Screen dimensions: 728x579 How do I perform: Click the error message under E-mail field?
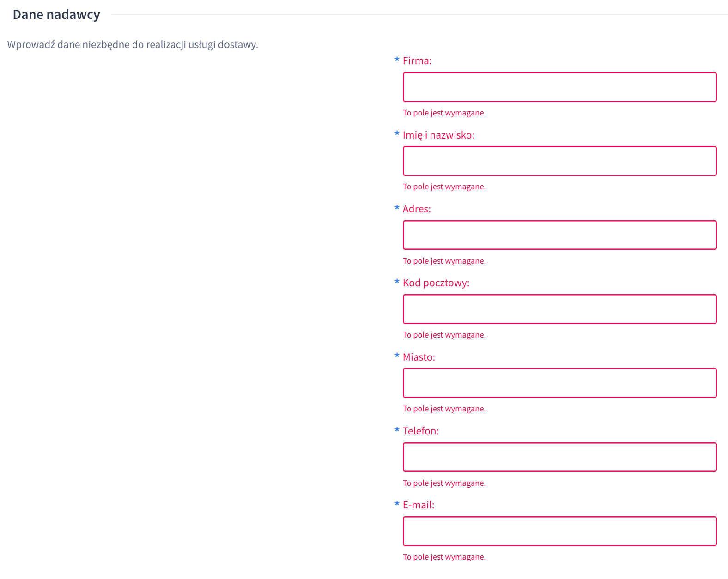pos(444,557)
